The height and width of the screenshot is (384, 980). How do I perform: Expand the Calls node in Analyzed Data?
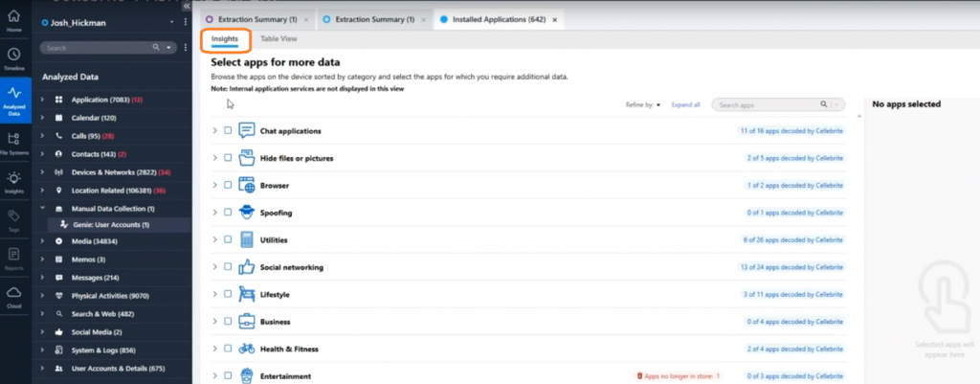(x=42, y=136)
